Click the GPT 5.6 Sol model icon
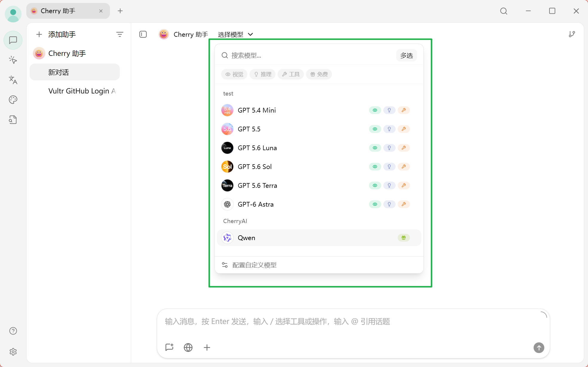Screen dimensions: 588x367 pyautogui.click(x=227, y=167)
